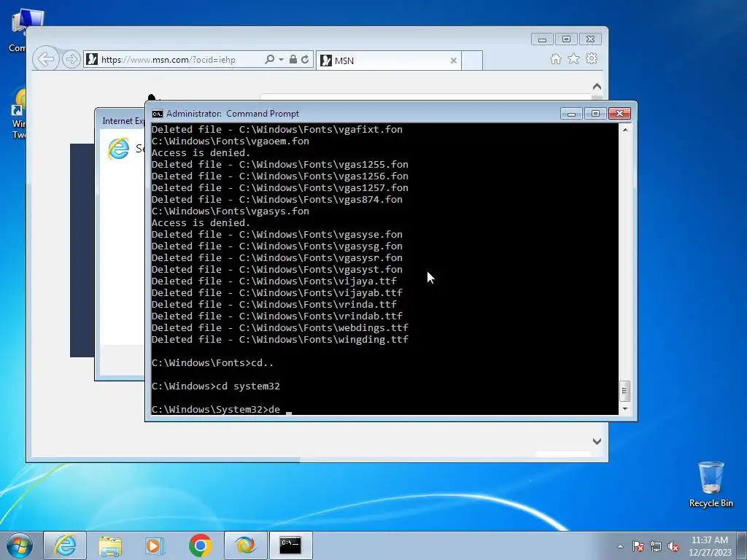Show hidden tray icons arrow
Image resolution: width=747 pixels, height=560 pixels.
coord(620,546)
